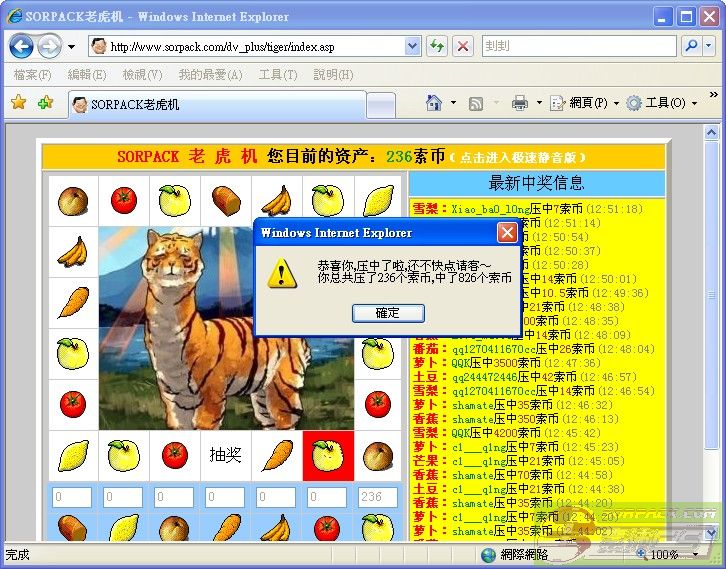Open the 檔案(F) menu
This screenshot has height=569, width=726.
click(33, 75)
